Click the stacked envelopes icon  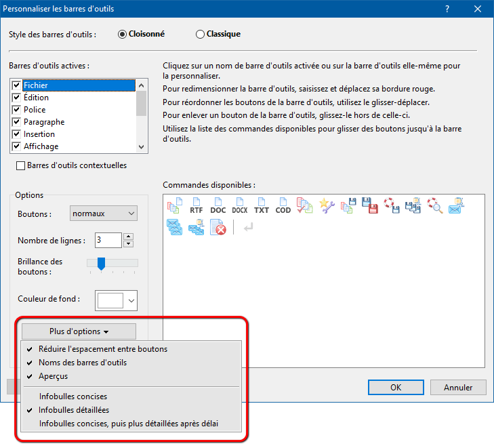(x=175, y=227)
